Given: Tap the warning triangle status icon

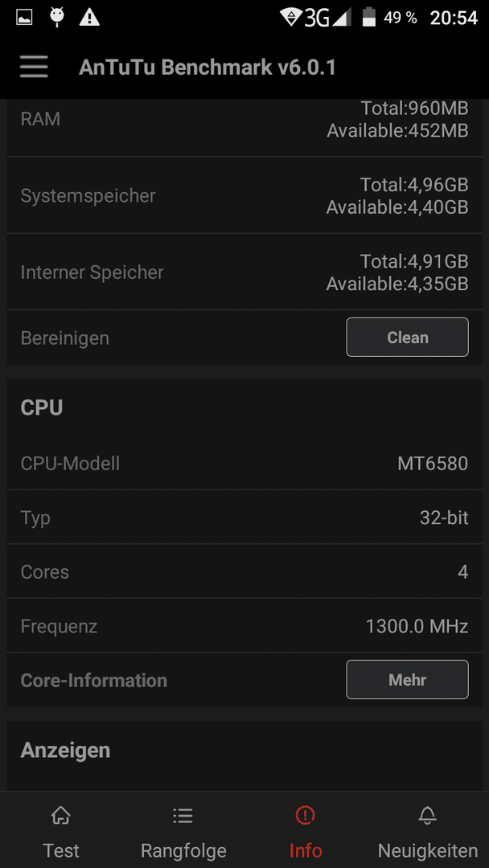Looking at the screenshot, I should tap(89, 17).
